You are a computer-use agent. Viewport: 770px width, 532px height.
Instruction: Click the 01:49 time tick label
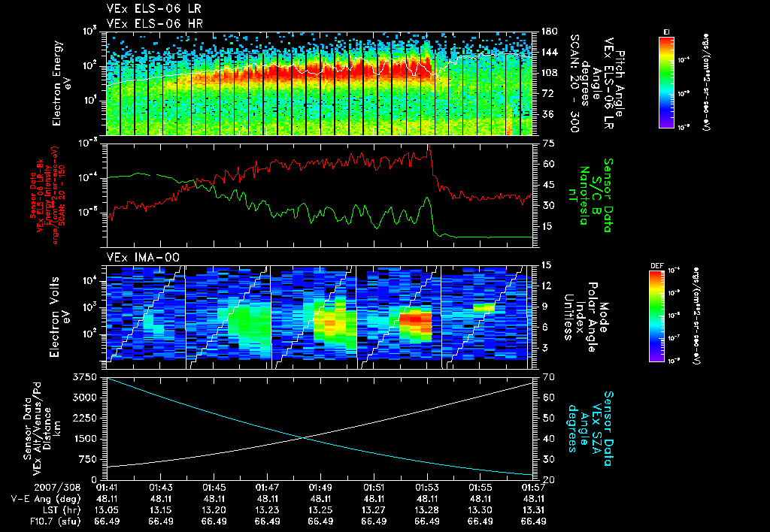coord(320,488)
